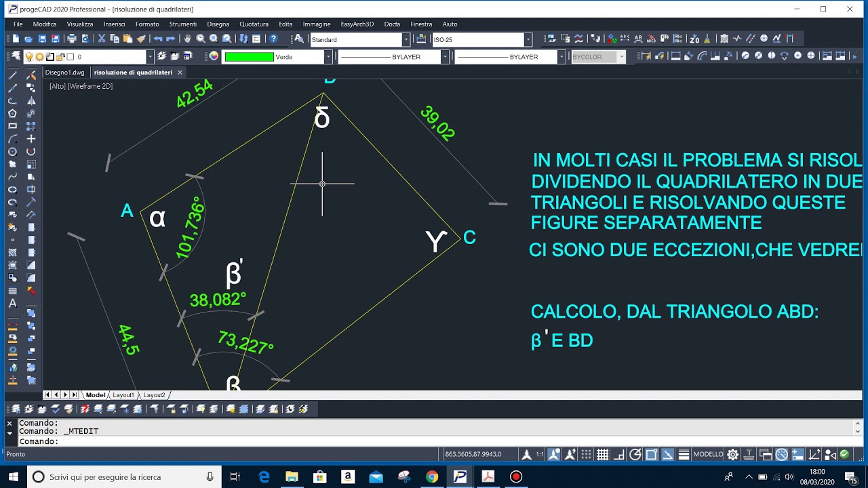The height and width of the screenshot is (488, 868).
Task: Open the File menu
Action: click(x=18, y=24)
